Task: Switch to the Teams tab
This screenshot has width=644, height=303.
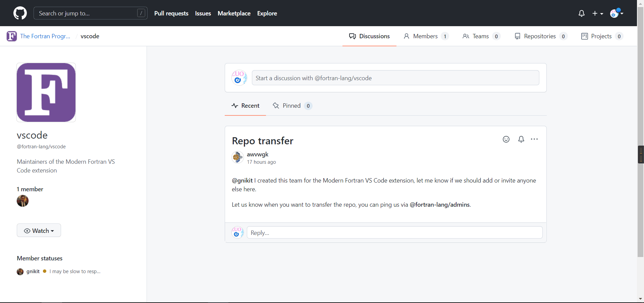Action: point(481,36)
